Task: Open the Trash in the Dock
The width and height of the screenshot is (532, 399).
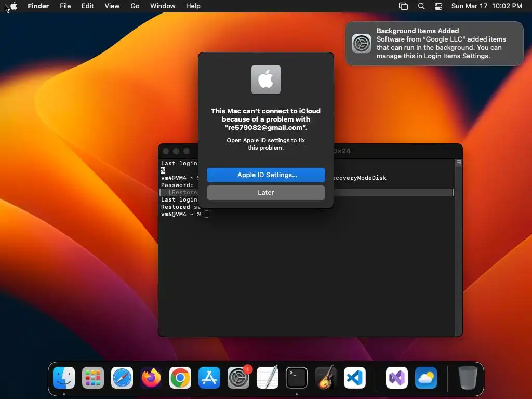Action: 468,378
